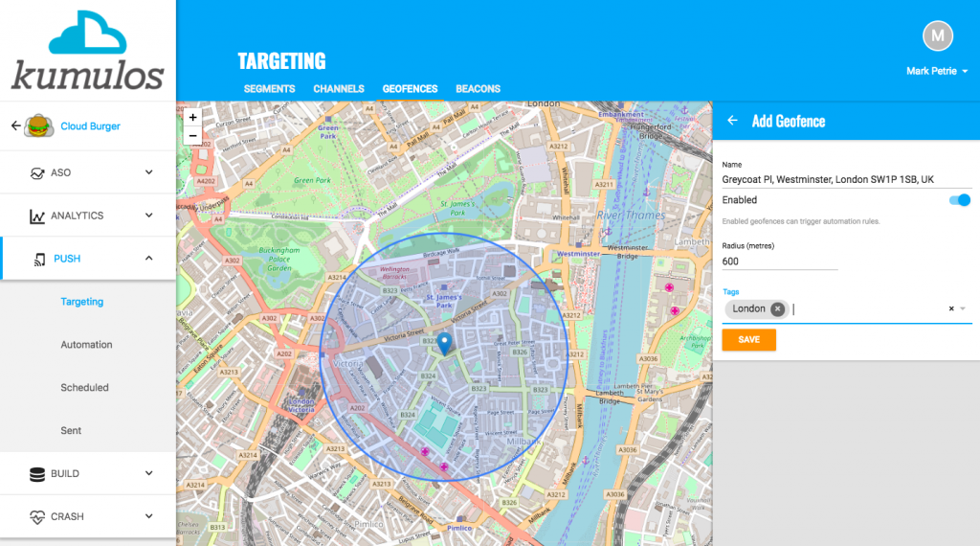This screenshot has height=546, width=980.
Task: Switch to the Segments tab
Action: click(269, 89)
